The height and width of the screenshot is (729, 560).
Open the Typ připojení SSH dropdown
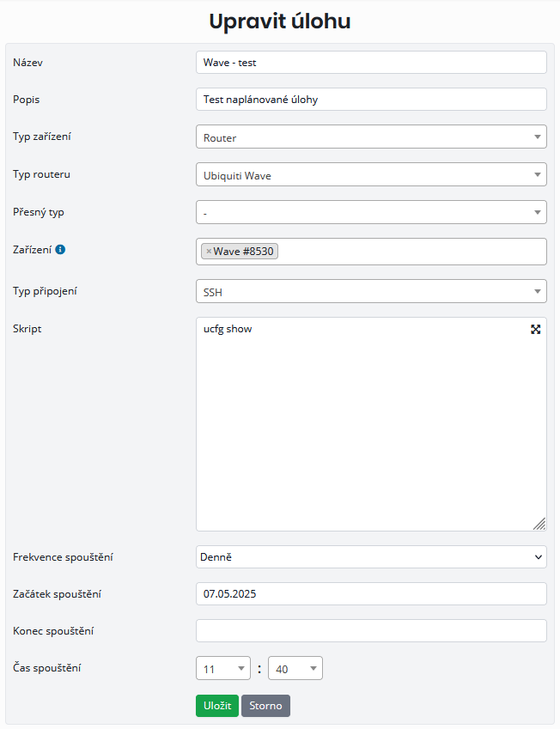pyautogui.click(x=371, y=291)
